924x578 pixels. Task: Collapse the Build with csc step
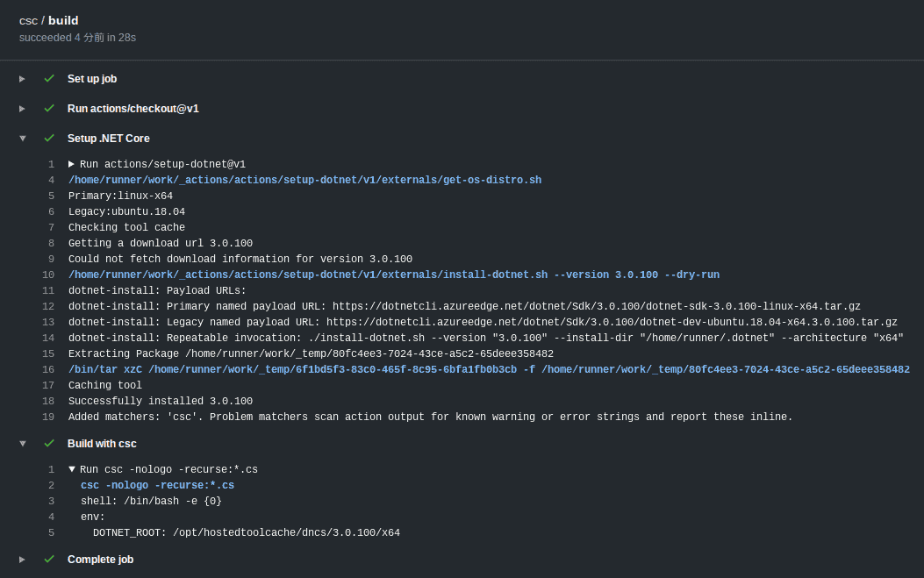pyautogui.click(x=22, y=443)
